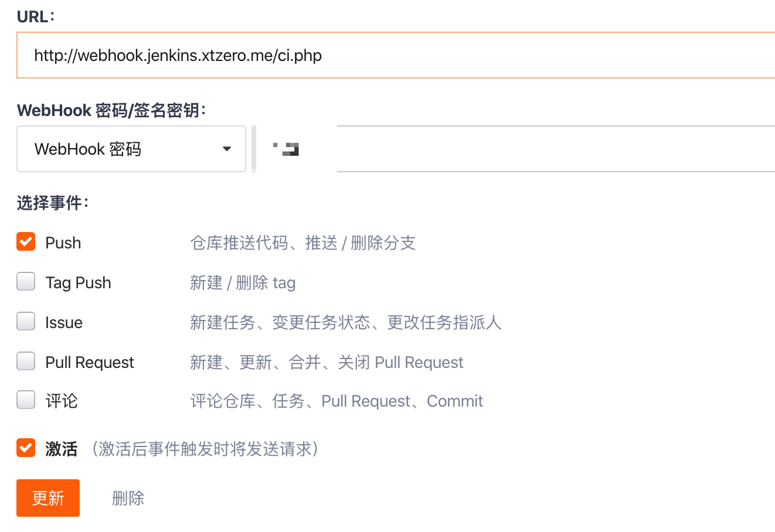Viewport: 775px width, 532px height.
Task: Click the webhook URL input field
Action: tap(396, 56)
